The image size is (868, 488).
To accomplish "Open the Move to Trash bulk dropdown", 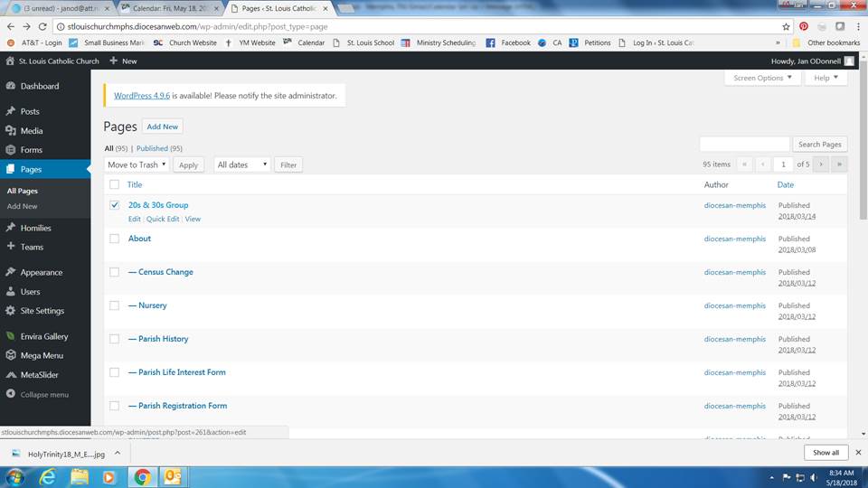I will point(137,164).
